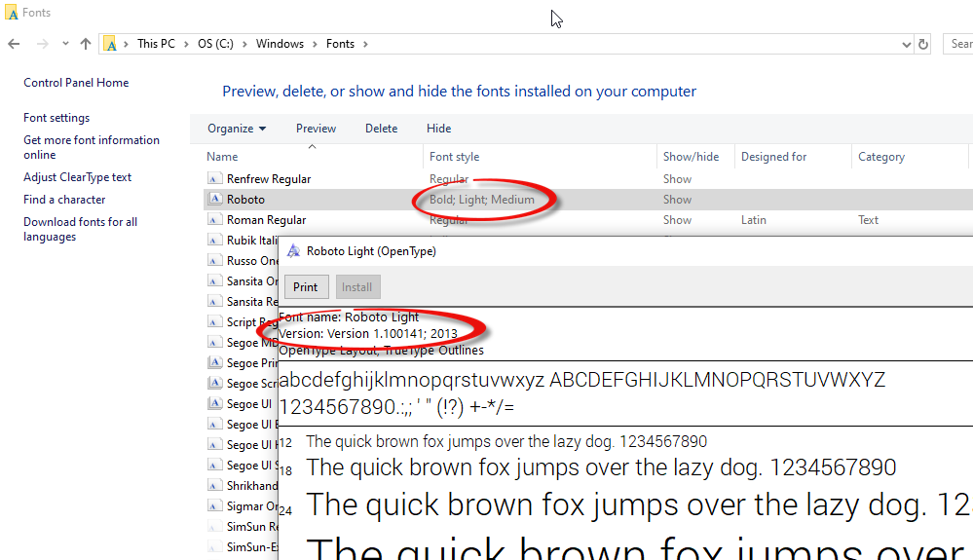Select the Segoe Script font icon
This screenshot has height=560, width=973.
214,384
